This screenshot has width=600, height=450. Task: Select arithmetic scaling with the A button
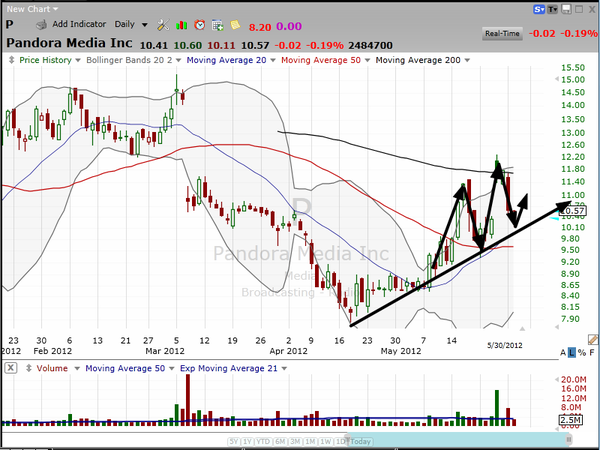pos(563,352)
